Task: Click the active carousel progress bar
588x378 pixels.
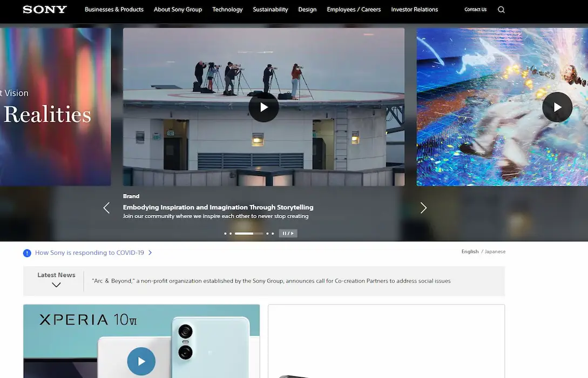Action: point(248,233)
